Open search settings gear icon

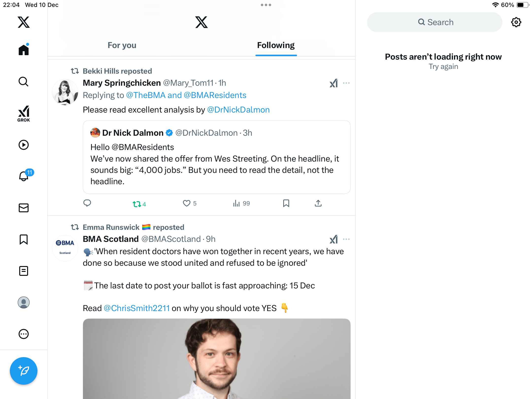tap(516, 22)
